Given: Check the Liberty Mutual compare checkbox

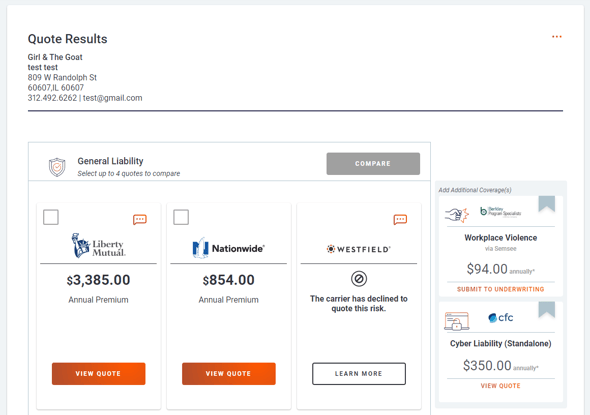Looking at the screenshot, I should pos(51,217).
